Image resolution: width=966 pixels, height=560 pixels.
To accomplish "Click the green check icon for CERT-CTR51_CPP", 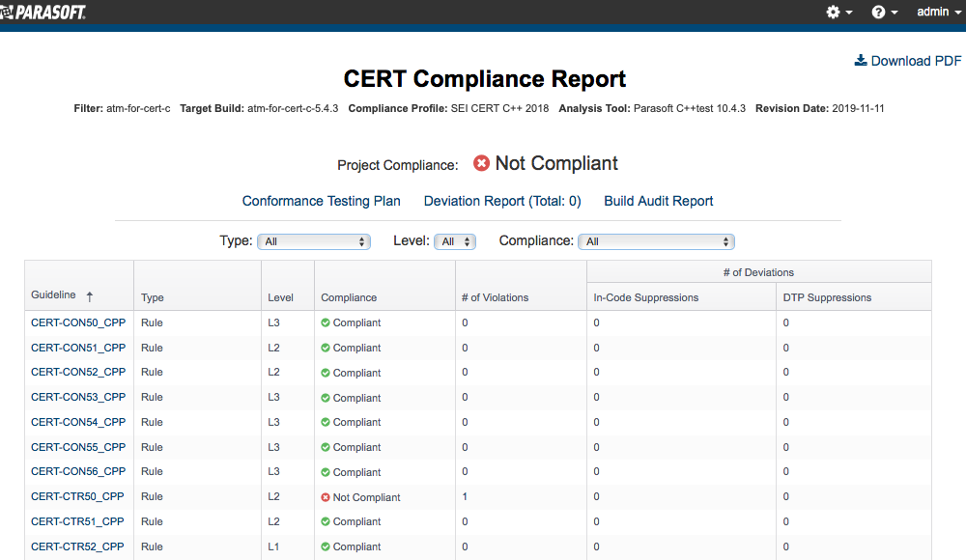I will tap(326, 521).
